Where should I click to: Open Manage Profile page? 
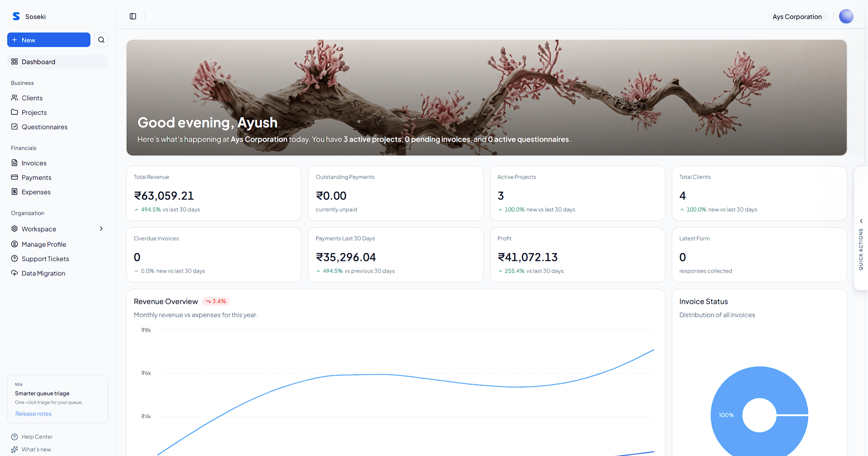click(58, 244)
